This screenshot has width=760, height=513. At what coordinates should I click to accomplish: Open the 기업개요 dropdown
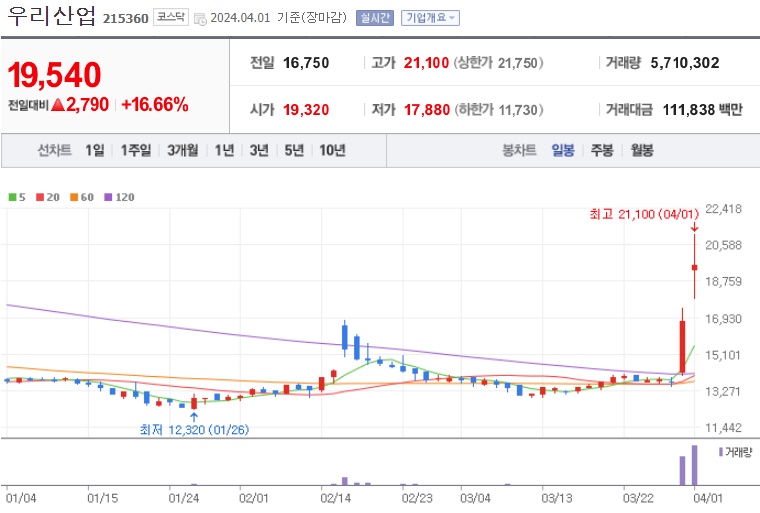pos(430,18)
